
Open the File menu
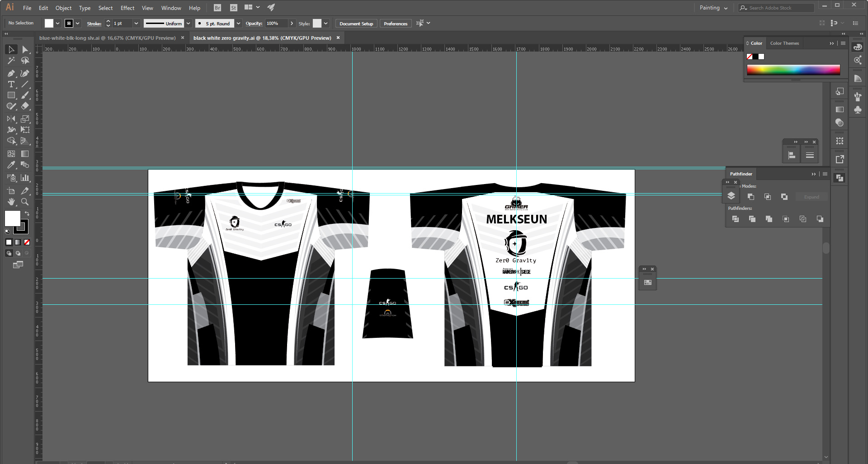click(x=27, y=8)
